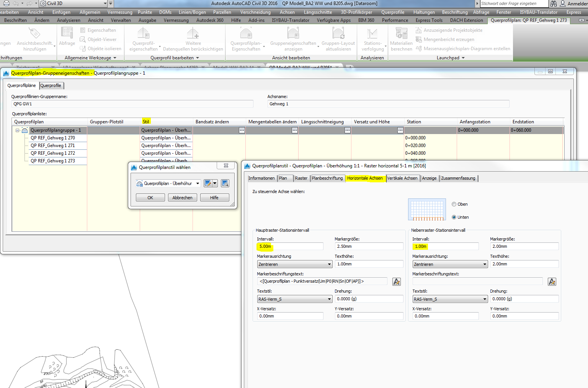Image resolution: width=588 pixels, height=388 pixels.
Task: Open the Vertikale Achsen tab
Action: pyautogui.click(x=402, y=178)
